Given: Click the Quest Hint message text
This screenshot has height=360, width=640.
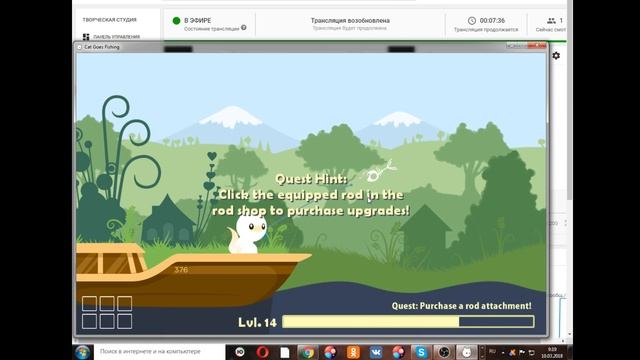Looking at the screenshot, I should click(311, 195).
